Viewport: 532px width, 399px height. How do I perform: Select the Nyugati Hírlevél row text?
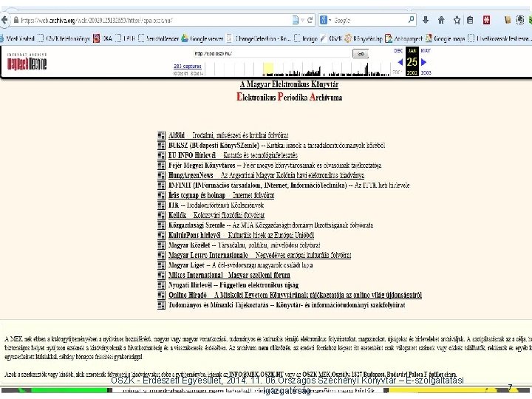pos(233,285)
